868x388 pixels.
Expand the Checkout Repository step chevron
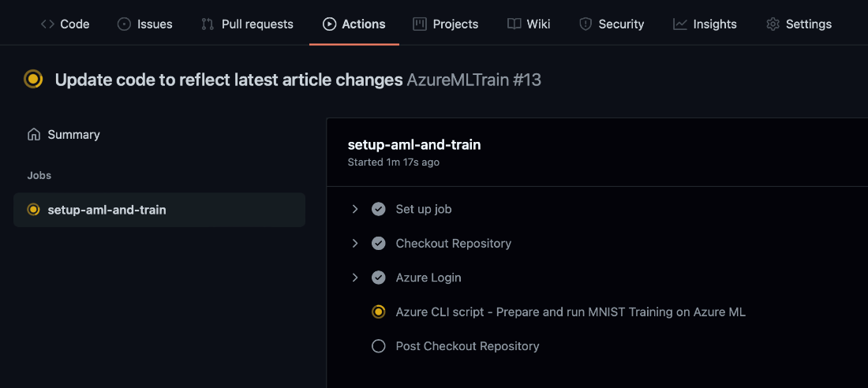coord(355,244)
